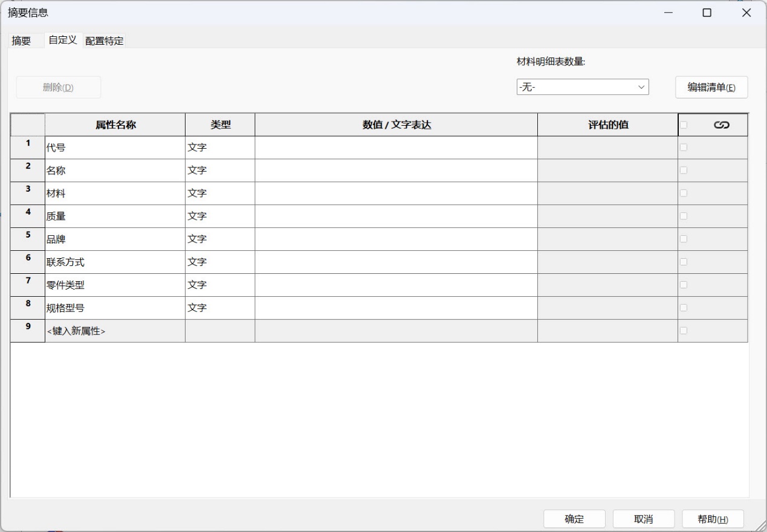Image resolution: width=767 pixels, height=532 pixels.
Task: Toggle the header link-all checkbox
Action: pyautogui.click(x=684, y=125)
